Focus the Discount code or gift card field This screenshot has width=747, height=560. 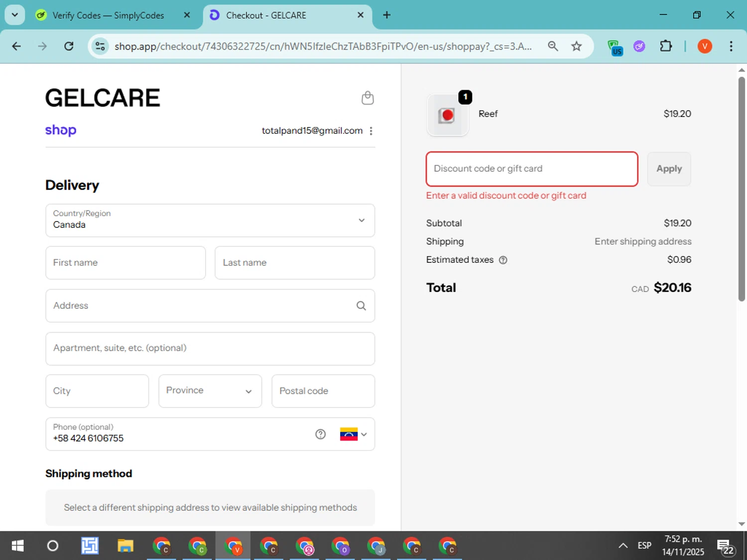[532, 169]
